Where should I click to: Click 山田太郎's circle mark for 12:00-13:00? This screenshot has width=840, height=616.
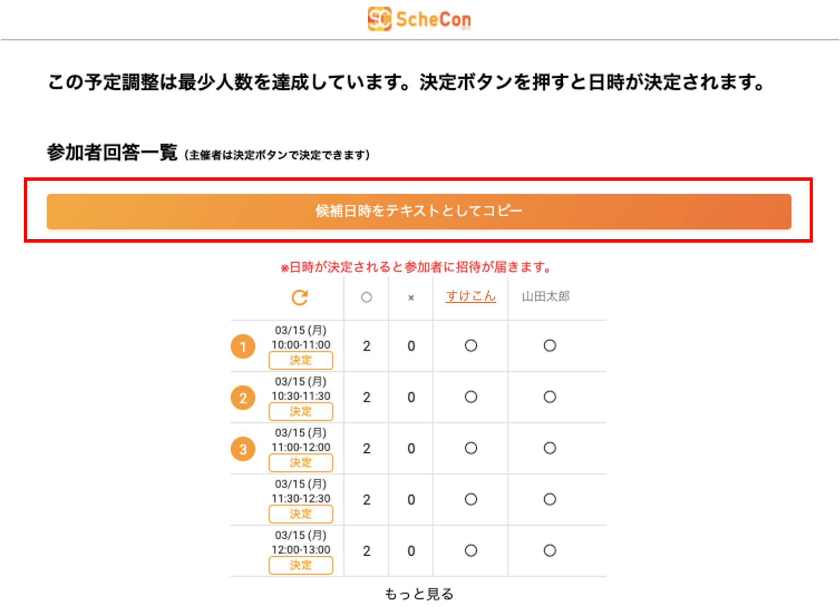tap(550, 550)
